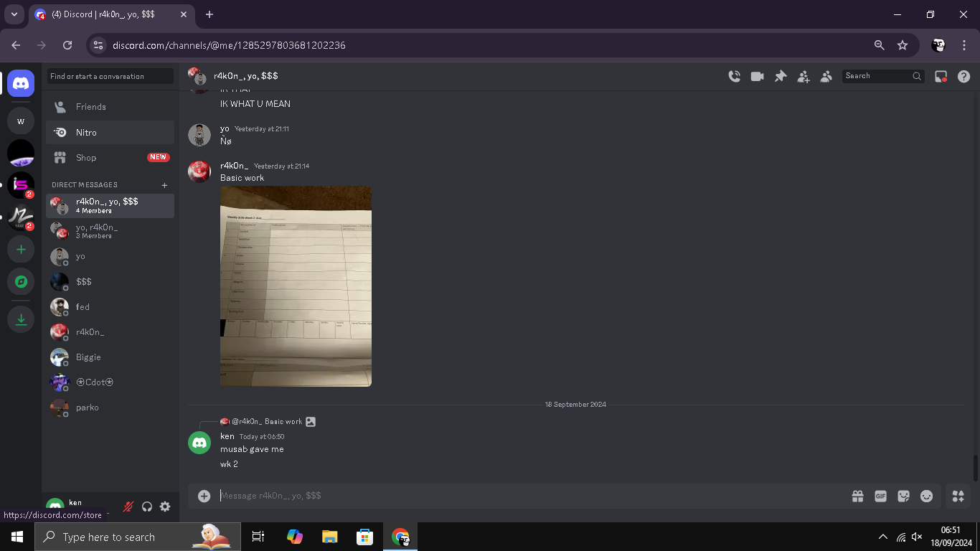Viewport: 980px width, 551px height.
Task: Open File Explorer from the taskbar
Action: pos(330,537)
